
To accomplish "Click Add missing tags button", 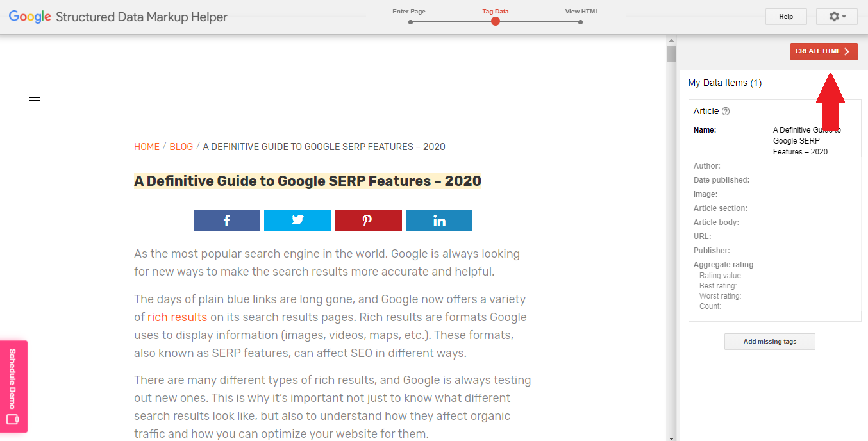I will (770, 342).
